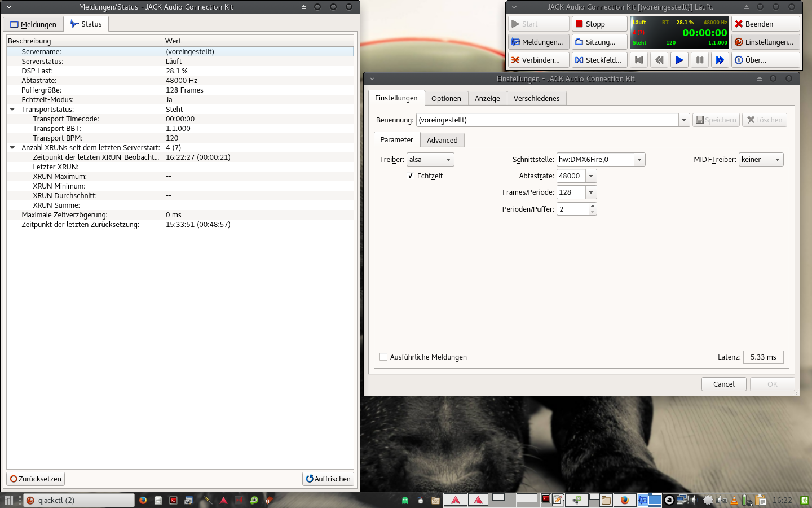Open the MIDI-Treiber dropdown
Image resolution: width=812 pixels, height=508 pixels.
pos(761,160)
